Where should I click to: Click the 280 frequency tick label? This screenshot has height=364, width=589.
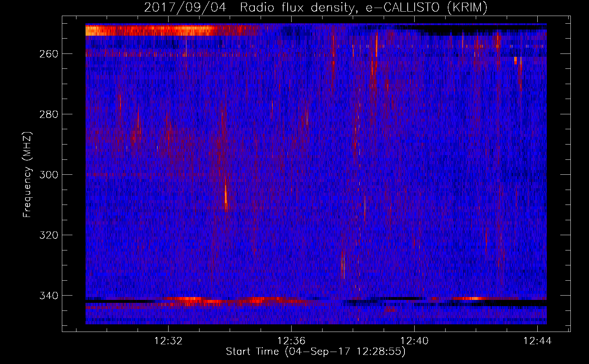tap(48, 114)
